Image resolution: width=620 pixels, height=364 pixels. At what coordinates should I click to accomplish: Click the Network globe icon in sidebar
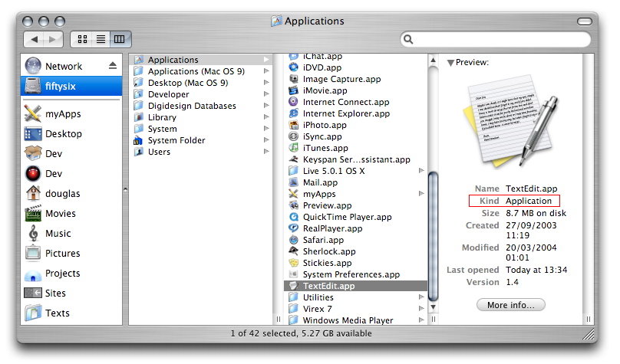pos(33,66)
